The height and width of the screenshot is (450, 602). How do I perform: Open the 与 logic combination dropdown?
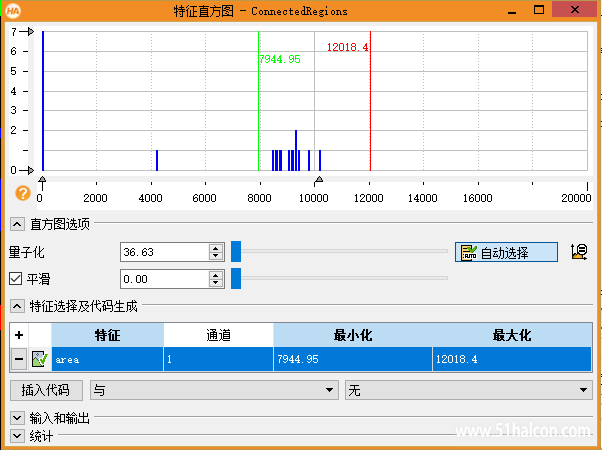tap(214, 390)
